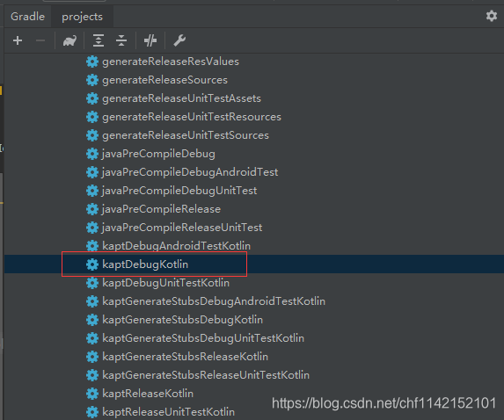Viewport: 504px width, 420px height.
Task: Click the Attach Gradle project plus icon
Action: (18, 40)
